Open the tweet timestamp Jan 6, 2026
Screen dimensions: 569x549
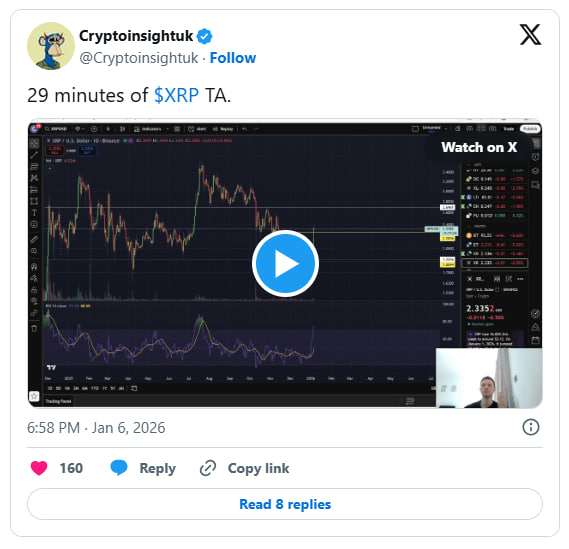click(96, 428)
